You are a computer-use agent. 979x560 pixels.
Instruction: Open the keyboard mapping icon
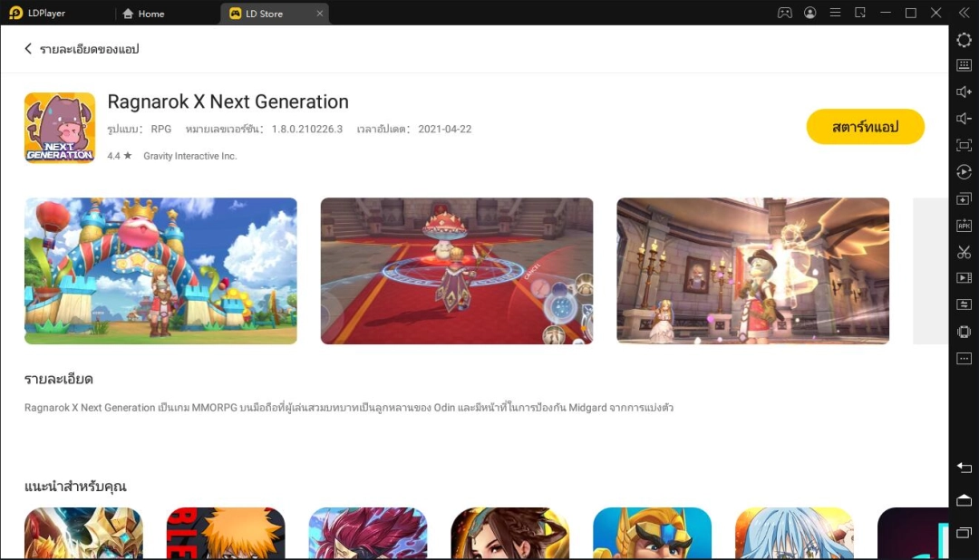964,65
